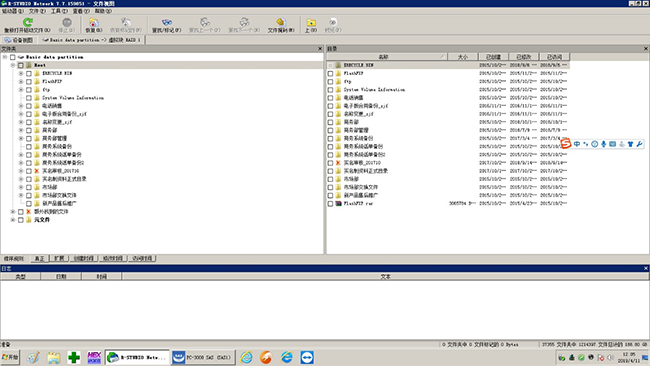Expand the 元文件 node in tree
Image resolution: width=650 pixels, height=366 pixels.
(13, 220)
